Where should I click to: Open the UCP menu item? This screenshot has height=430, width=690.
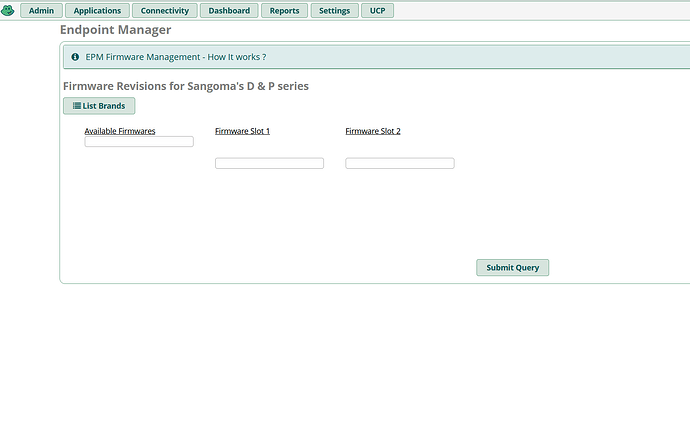coord(378,11)
